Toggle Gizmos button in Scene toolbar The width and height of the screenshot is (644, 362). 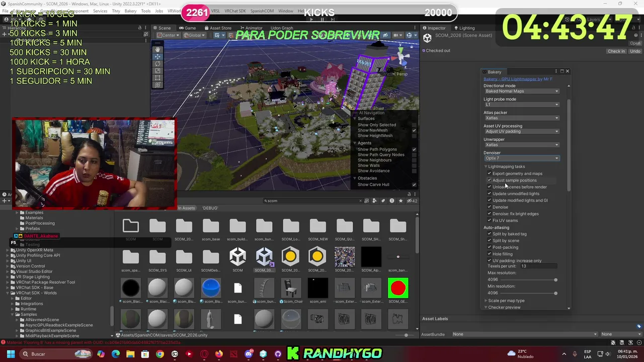(409, 35)
